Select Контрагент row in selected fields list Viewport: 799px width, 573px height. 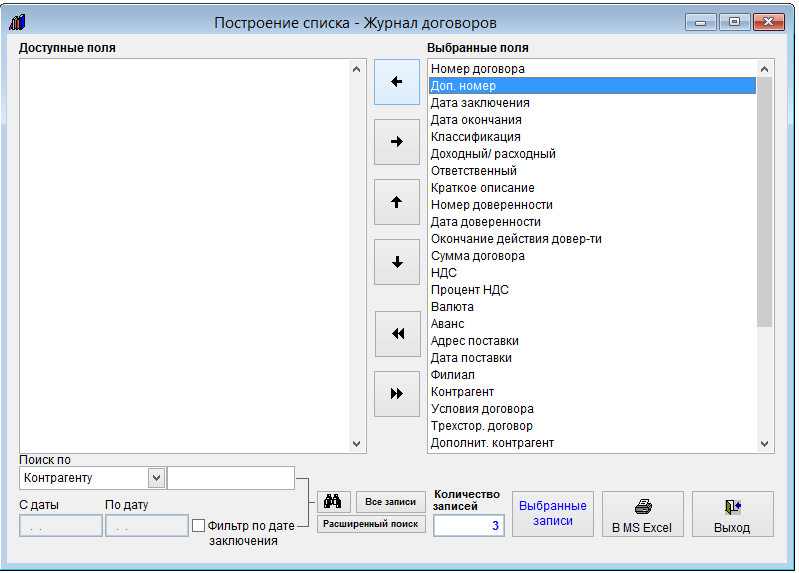coord(592,392)
